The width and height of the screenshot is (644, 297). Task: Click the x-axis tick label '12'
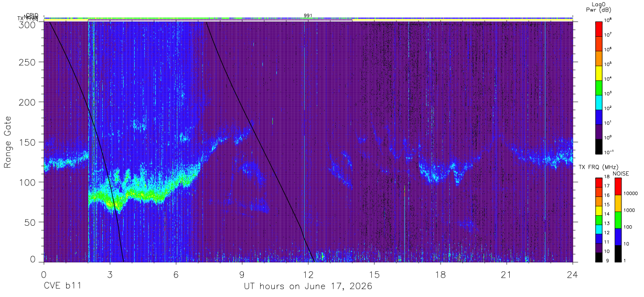point(308,274)
